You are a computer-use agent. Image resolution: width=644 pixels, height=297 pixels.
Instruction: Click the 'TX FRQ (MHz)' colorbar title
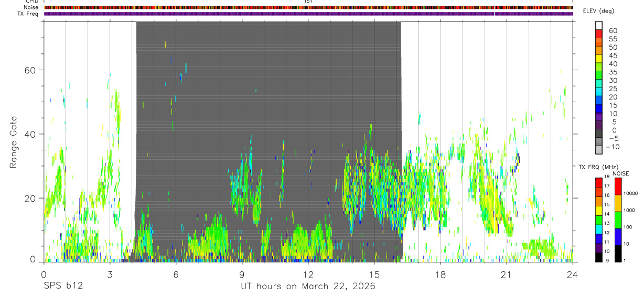pyautogui.click(x=598, y=167)
